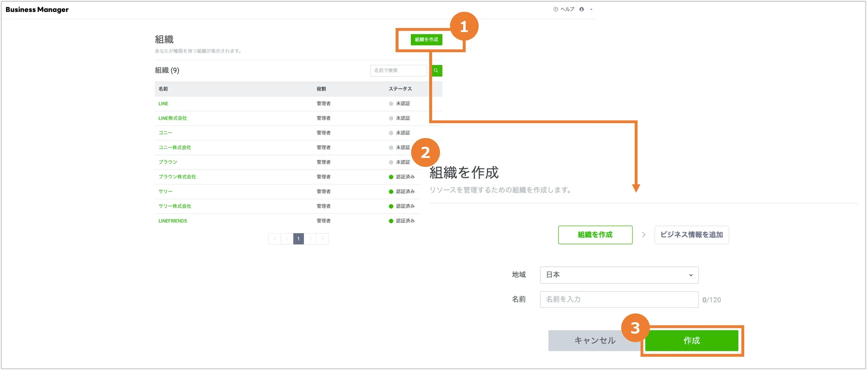Image resolution: width=868 pixels, height=371 pixels.
Task: Go to first page with double-left arrow
Action: 274,239
